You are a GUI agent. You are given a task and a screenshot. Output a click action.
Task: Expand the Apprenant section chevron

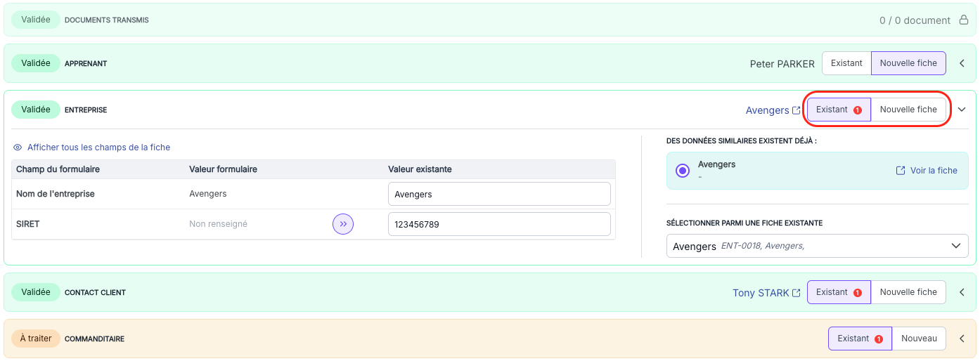click(962, 63)
